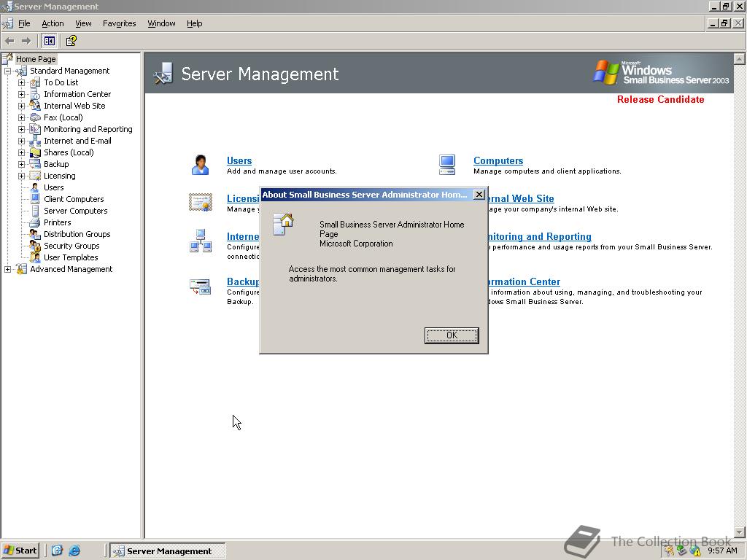
Task: Expand the Monitoring and Reporting node
Action: coord(21,130)
